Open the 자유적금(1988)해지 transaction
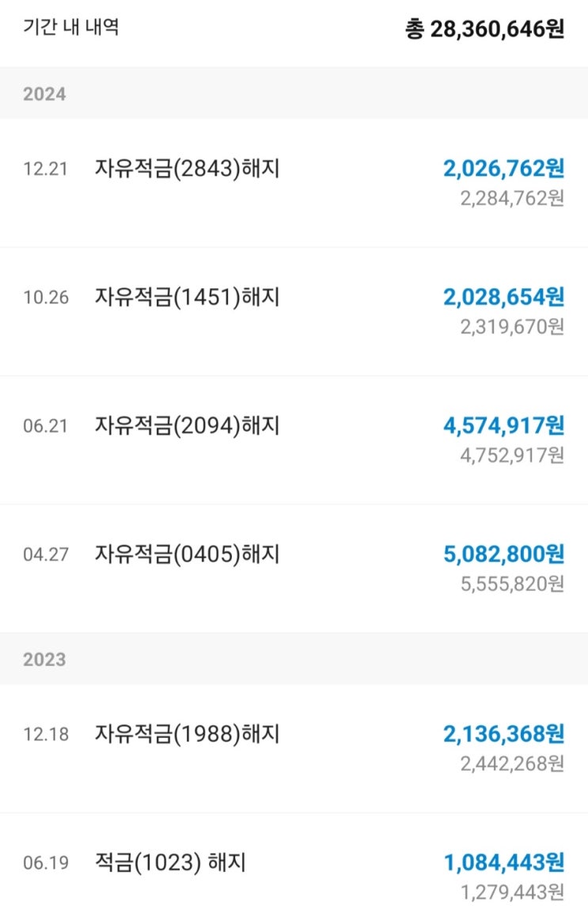 [x=294, y=748]
